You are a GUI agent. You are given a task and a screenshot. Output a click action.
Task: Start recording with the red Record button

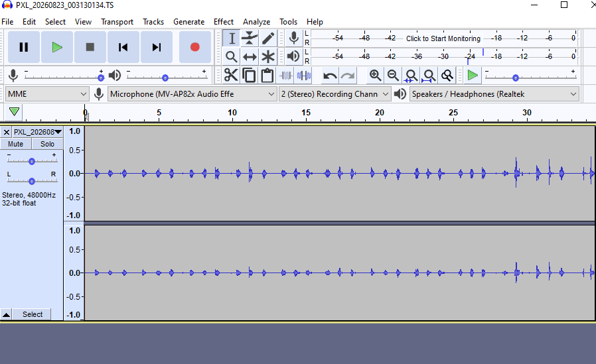pos(195,47)
